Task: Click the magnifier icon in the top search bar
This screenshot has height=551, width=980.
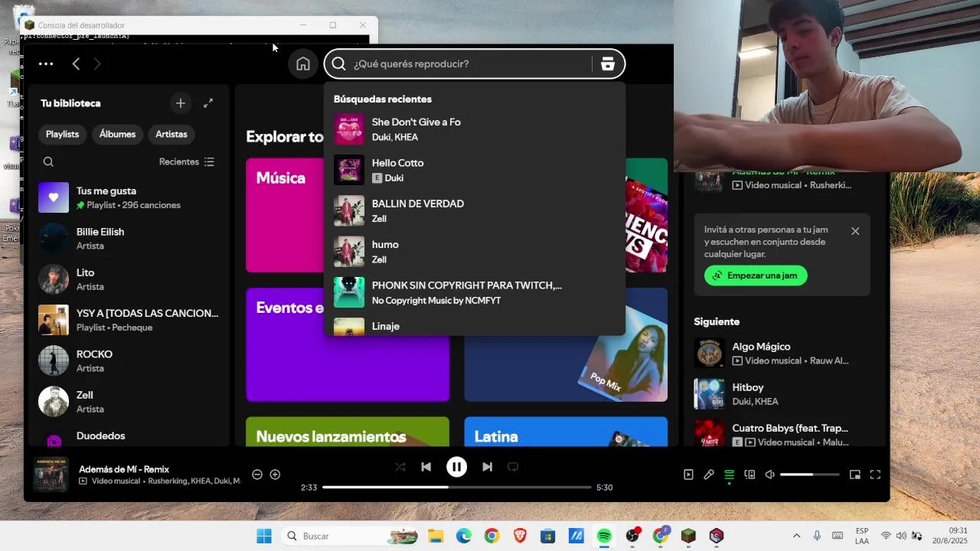Action: 338,64
